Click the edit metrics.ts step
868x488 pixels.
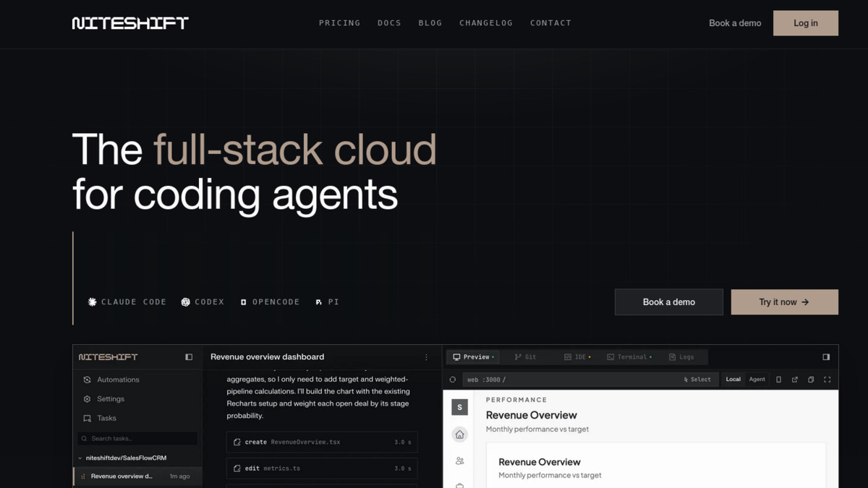[322, 468]
